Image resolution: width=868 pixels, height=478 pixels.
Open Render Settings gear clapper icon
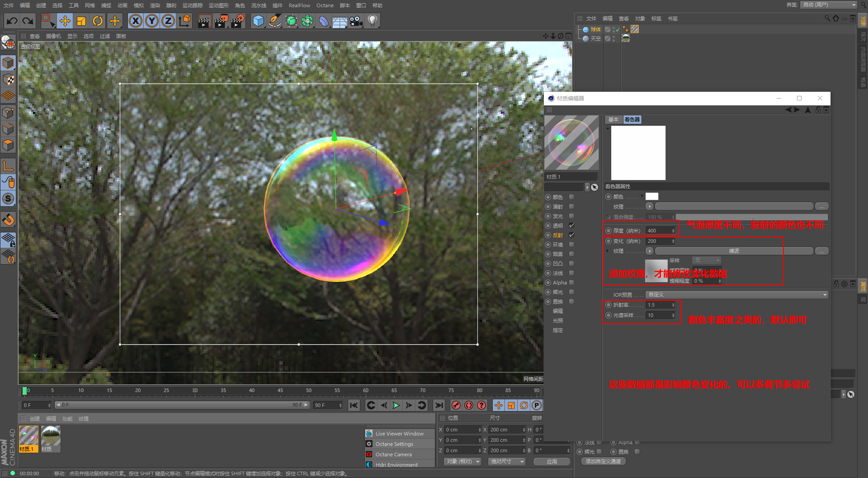(237, 21)
